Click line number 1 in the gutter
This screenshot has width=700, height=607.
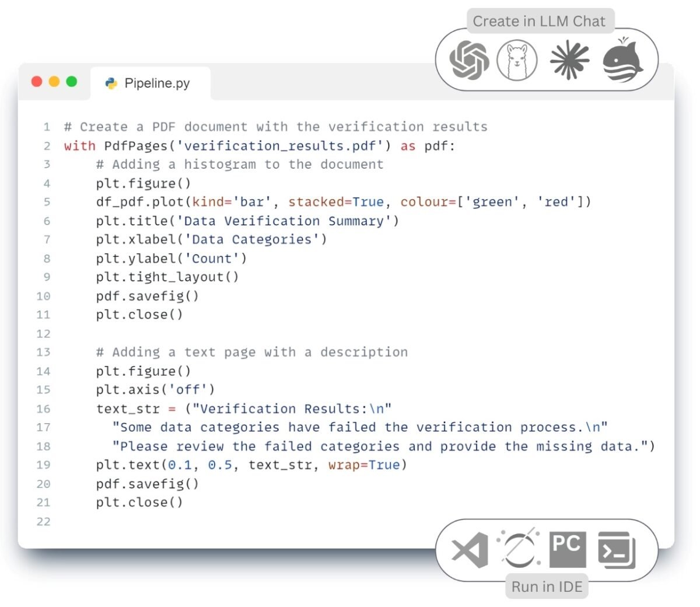47,127
